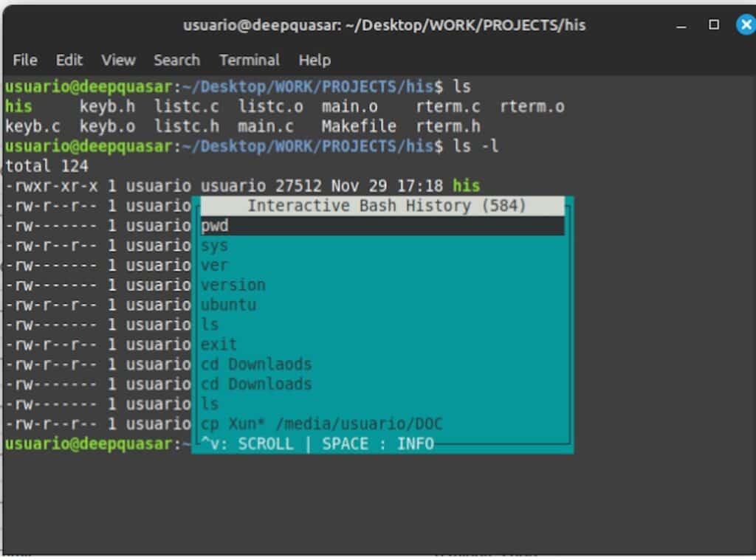
Task: Select the highlighted 'pwd' history entry
Action: tap(215, 226)
